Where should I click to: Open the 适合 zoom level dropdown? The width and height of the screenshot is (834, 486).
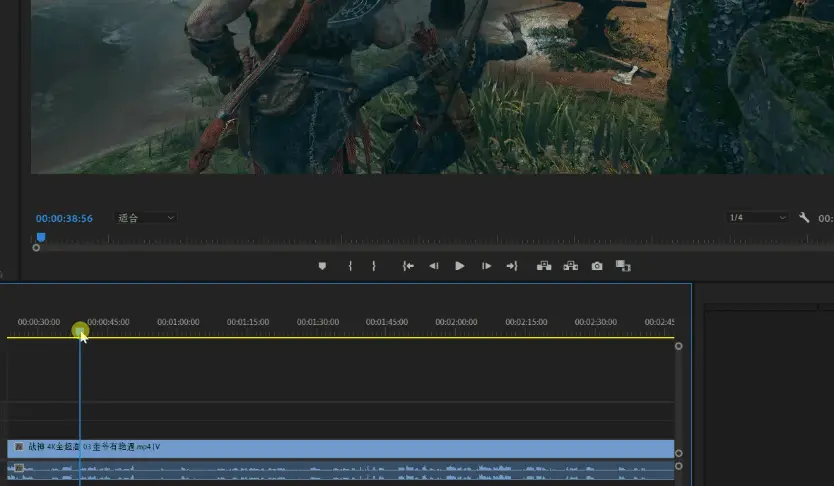click(146, 217)
